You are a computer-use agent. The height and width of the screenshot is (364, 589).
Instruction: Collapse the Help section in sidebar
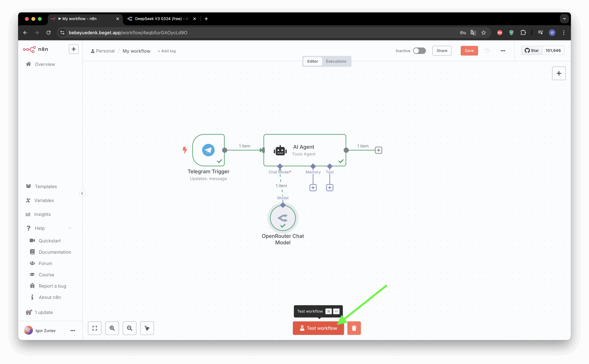70,228
